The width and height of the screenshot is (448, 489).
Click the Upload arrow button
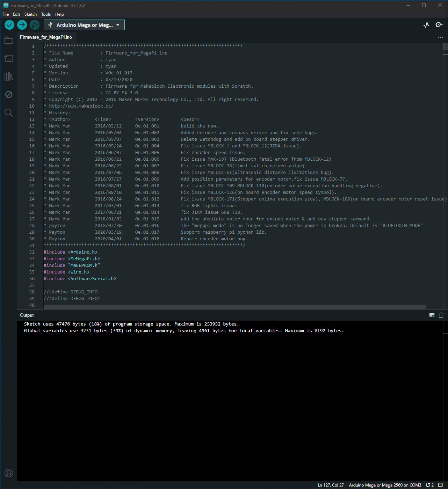pos(22,25)
